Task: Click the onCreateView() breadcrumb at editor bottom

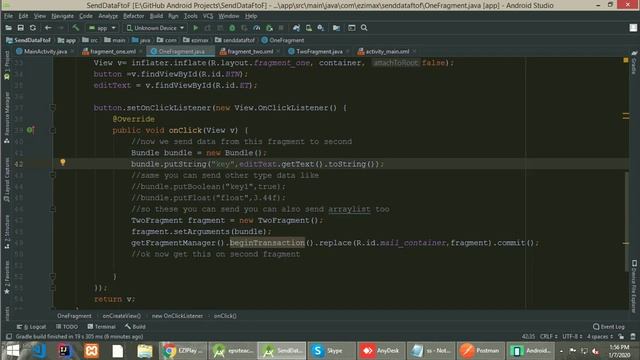Action: pyautogui.click(x=122, y=316)
